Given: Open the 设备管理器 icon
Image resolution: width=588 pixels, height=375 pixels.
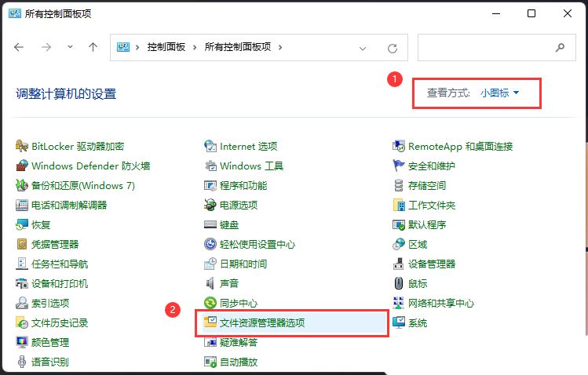Looking at the screenshot, I should 399,264.
